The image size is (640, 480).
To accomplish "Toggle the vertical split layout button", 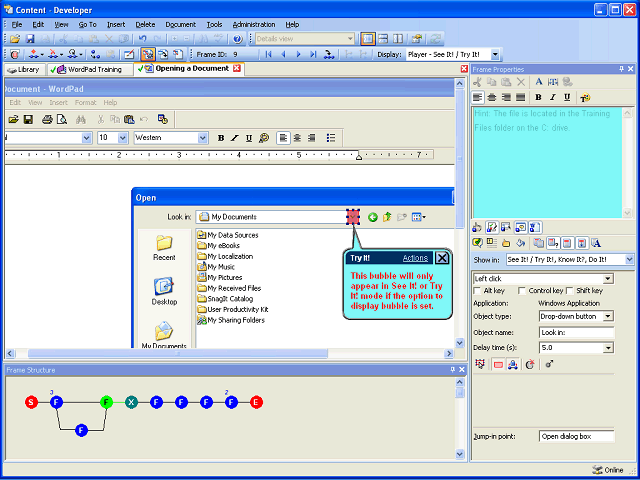I will point(398,39).
